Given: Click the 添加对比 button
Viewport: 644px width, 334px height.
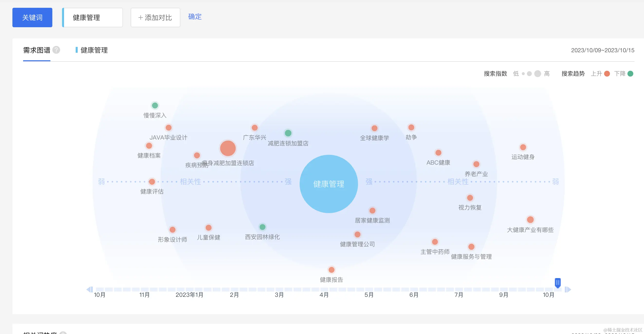Looking at the screenshot, I should 155,18.
